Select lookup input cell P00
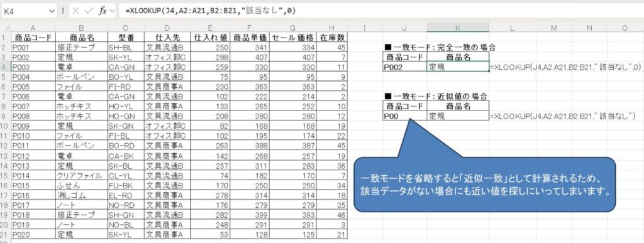The width and height of the screenshot is (644, 243). (x=404, y=116)
